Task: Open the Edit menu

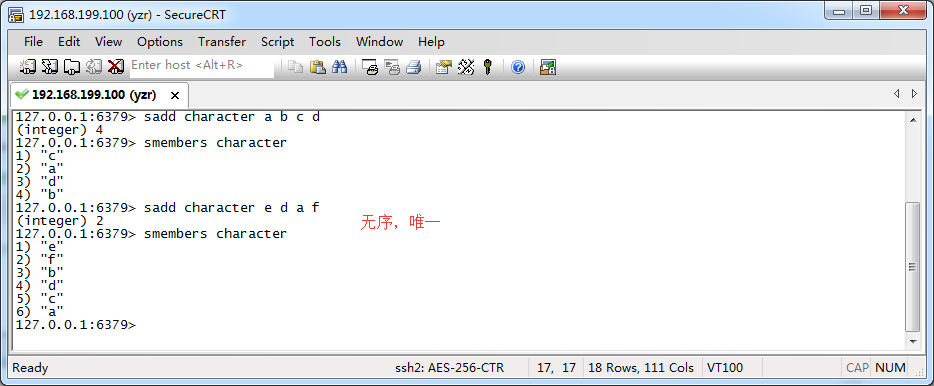Action: (x=69, y=42)
